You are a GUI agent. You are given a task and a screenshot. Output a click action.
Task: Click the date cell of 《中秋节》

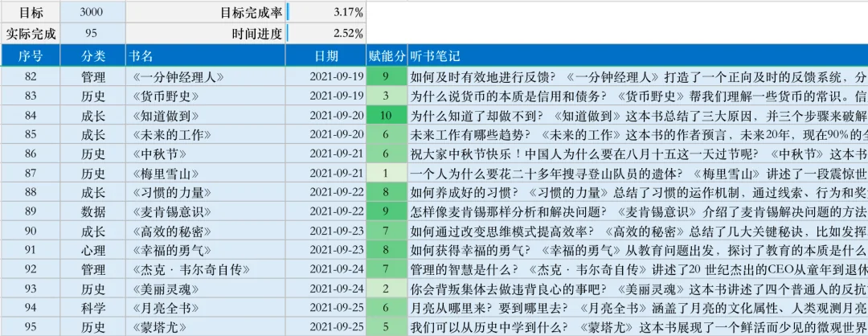(x=325, y=154)
